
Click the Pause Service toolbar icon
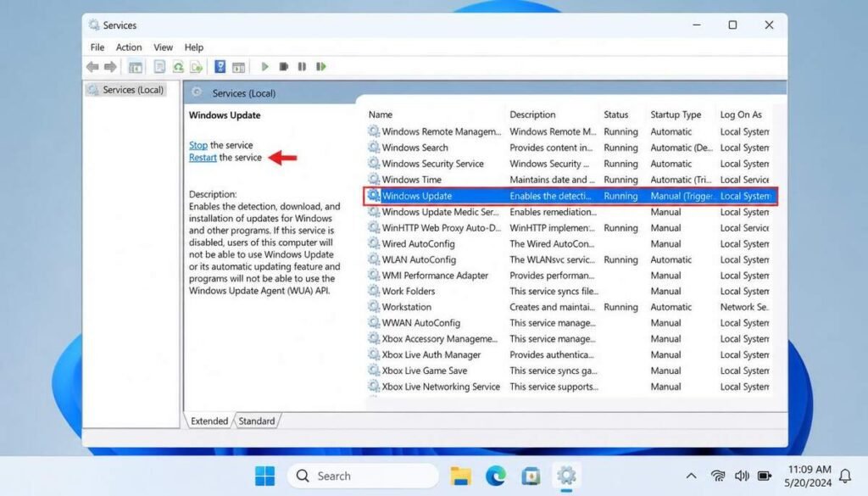coord(302,67)
